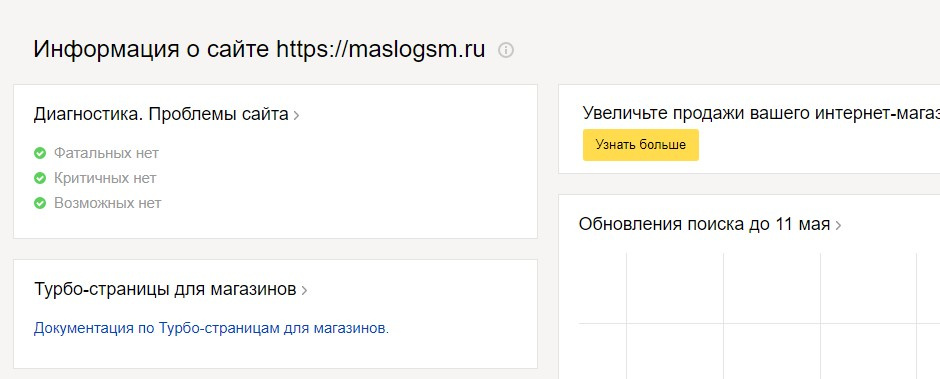
Task: Click the info icon beside the site title
Action: (x=506, y=50)
